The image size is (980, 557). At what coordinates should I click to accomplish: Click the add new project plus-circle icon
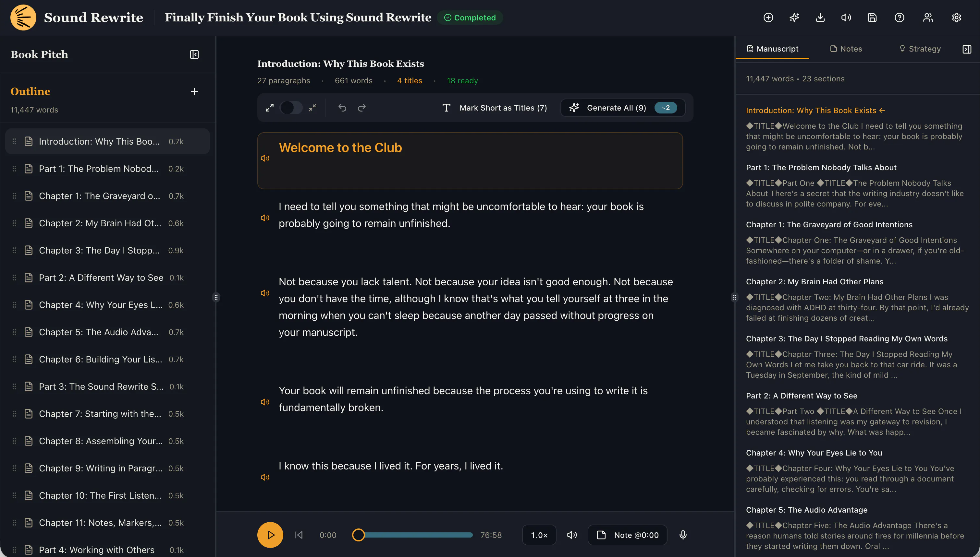pos(768,18)
